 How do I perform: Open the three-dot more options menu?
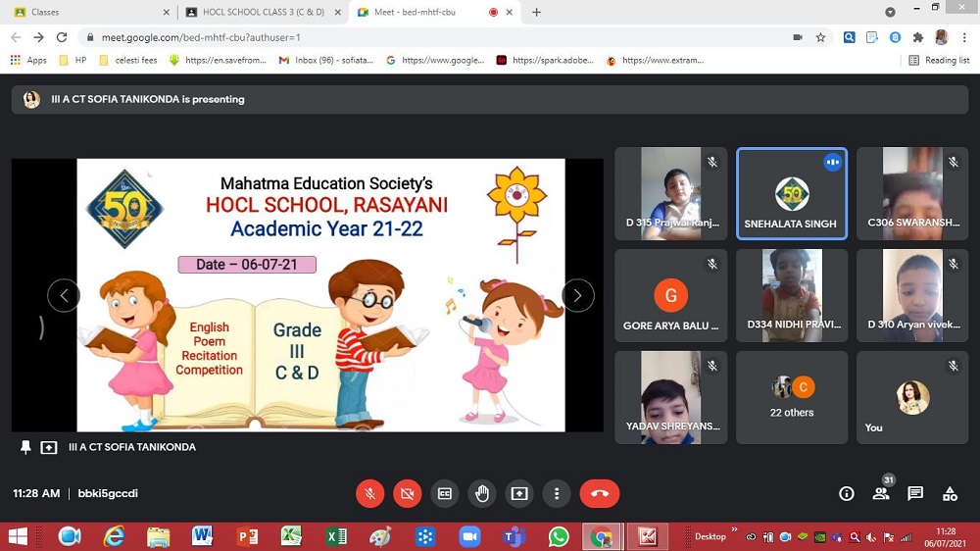[x=557, y=494]
